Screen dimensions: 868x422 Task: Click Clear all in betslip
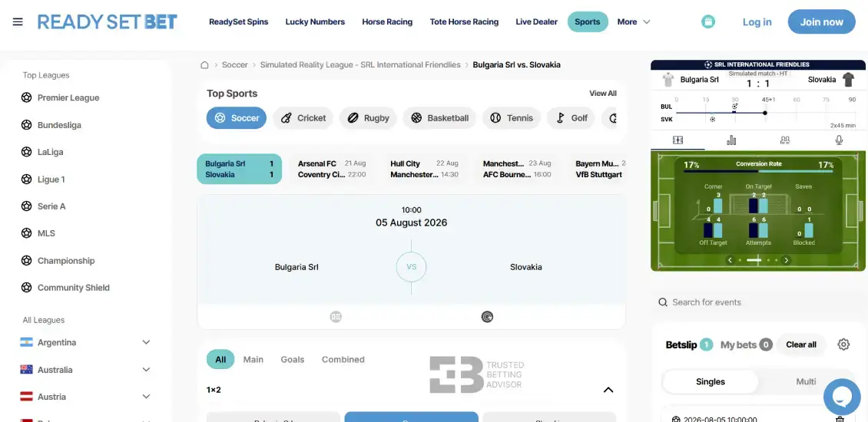[801, 345]
